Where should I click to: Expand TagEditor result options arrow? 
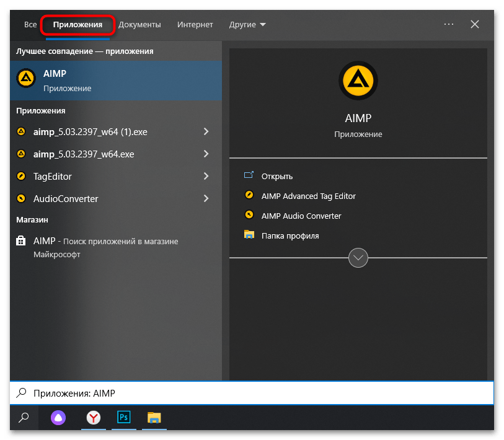(x=206, y=177)
